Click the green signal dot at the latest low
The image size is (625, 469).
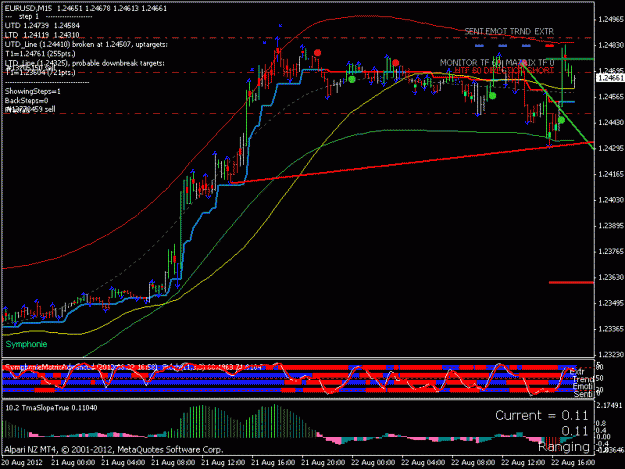tap(561, 120)
